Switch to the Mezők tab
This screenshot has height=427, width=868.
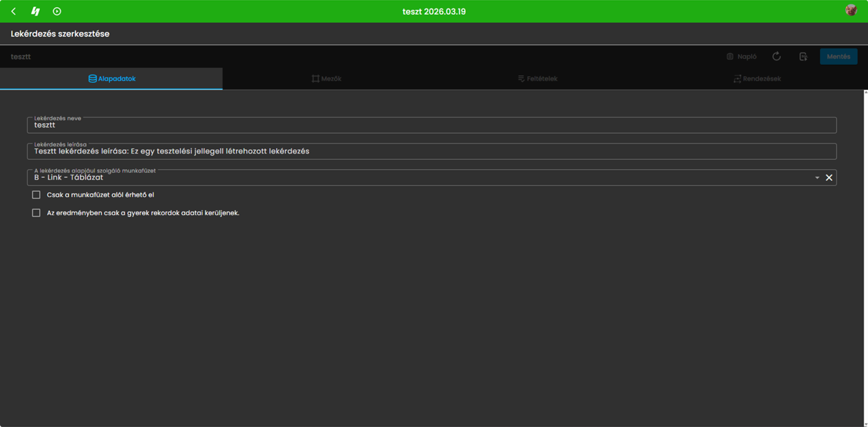326,78
